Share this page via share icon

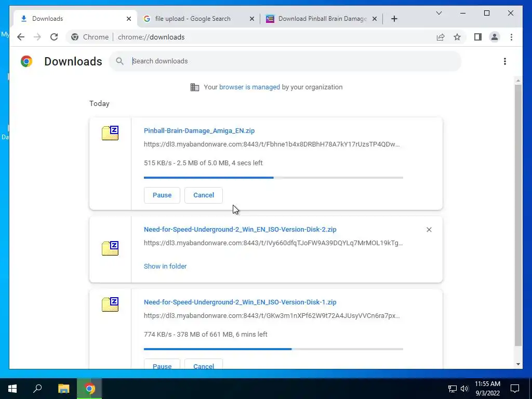(x=441, y=37)
